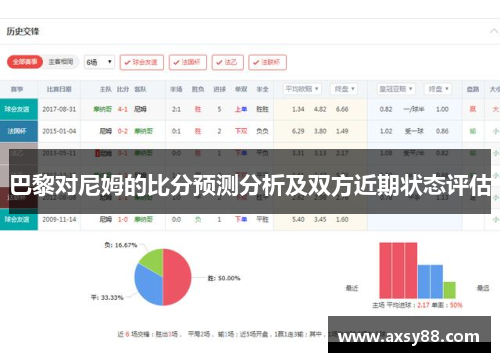Image resolution: width=500 pixels, height=362 pixels.
Task: Click the 单双 column header
Action: click(241, 89)
